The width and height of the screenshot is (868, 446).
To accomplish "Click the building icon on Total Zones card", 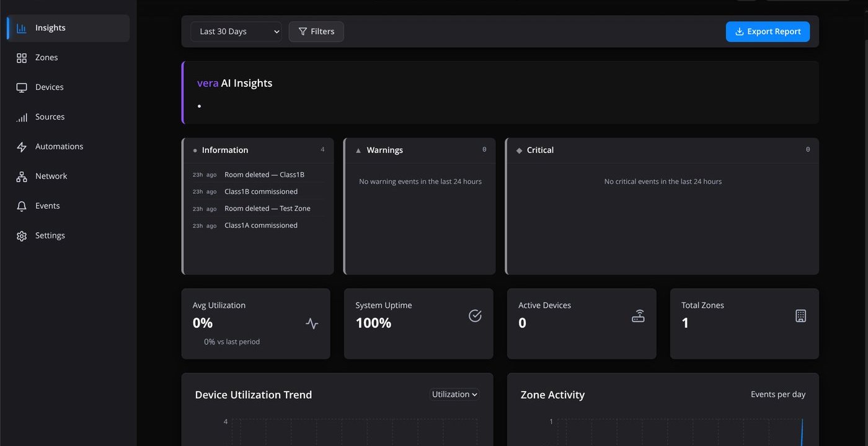I will (x=800, y=315).
